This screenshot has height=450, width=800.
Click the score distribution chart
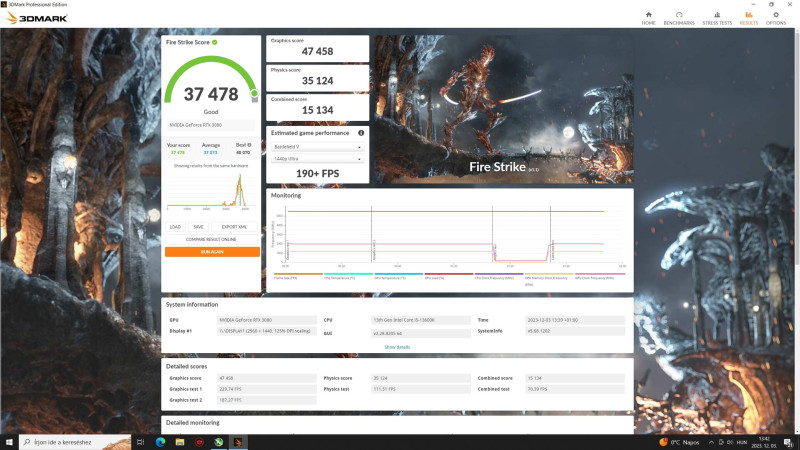pyautogui.click(x=211, y=191)
